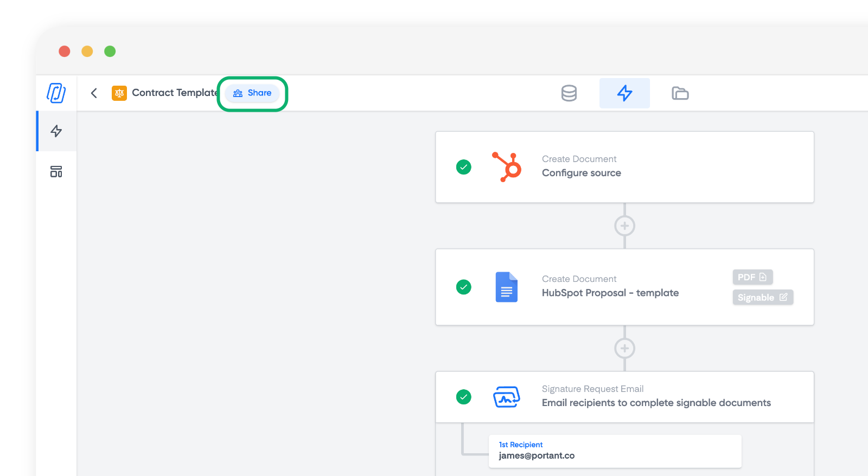Open the HubSpot Proposal - template block
The height and width of the screenshot is (476, 868).
click(x=610, y=293)
